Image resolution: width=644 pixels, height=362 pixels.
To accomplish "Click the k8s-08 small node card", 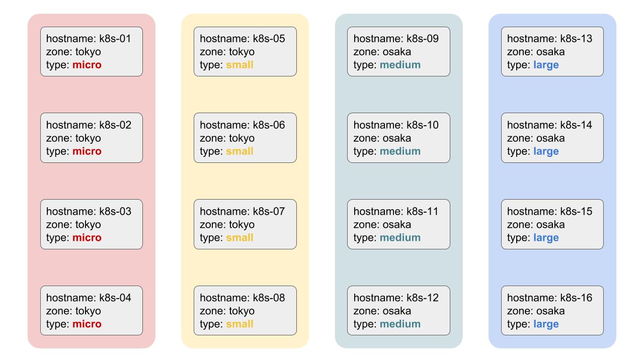I will click(x=245, y=311).
